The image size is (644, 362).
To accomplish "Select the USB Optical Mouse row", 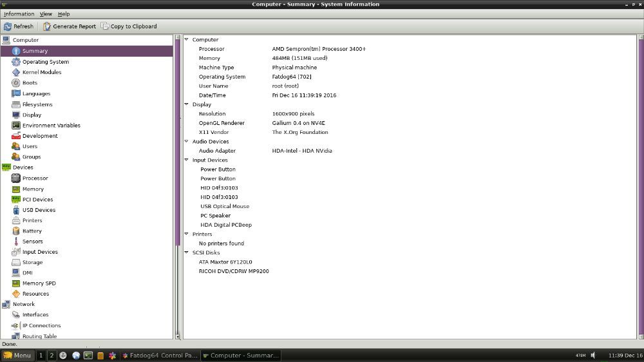I will point(225,206).
